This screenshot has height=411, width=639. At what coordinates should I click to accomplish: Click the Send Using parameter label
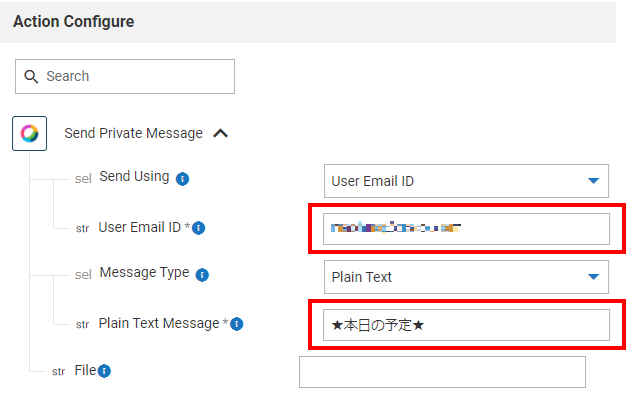pyautogui.click(x=134, y=177)
